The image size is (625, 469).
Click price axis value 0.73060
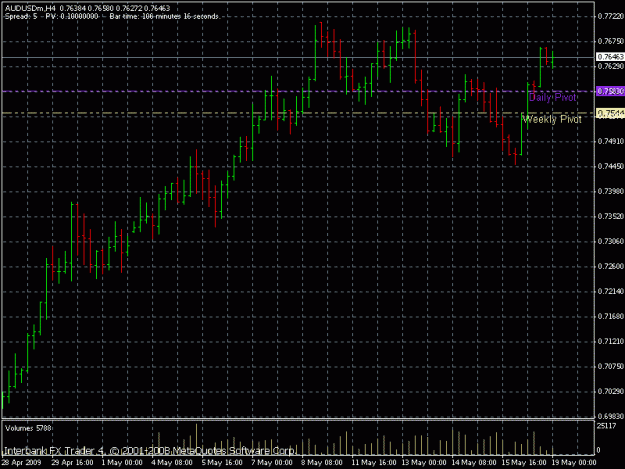pos(611,241)
